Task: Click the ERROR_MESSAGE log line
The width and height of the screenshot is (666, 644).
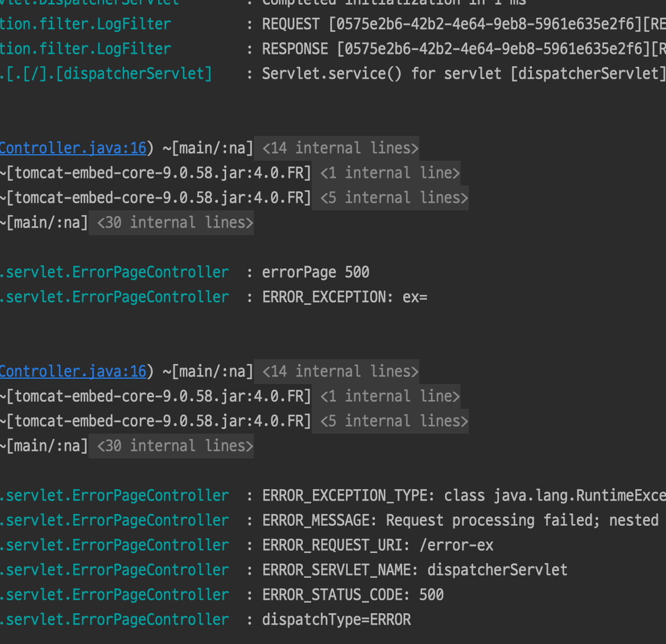Action: point(460,521)
